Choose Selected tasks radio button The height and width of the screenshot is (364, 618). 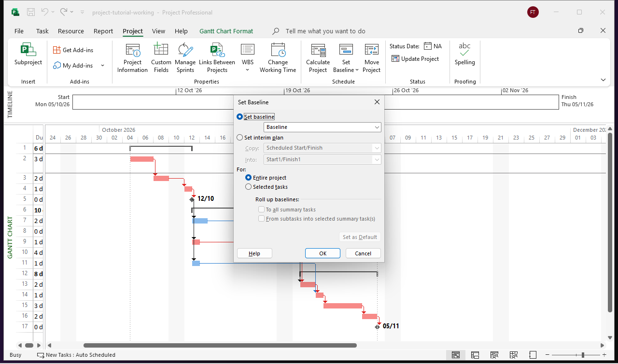pos(249,187)
